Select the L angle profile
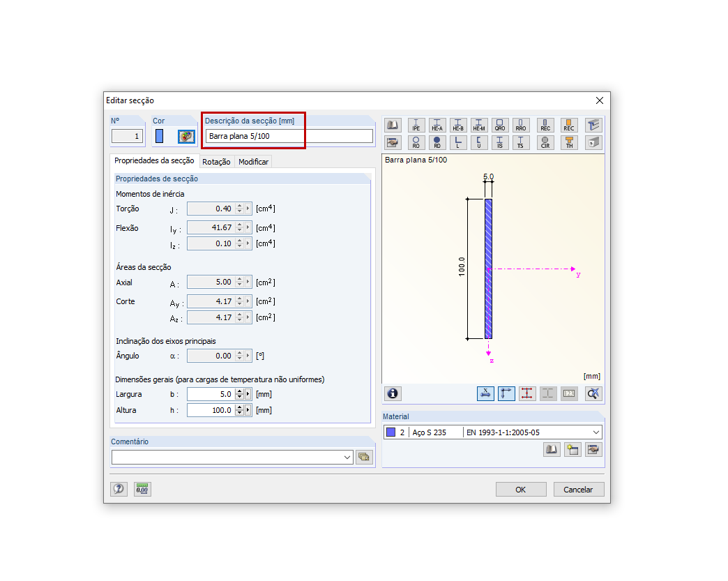Screen dimensions: 728x581 tap(457, 142)
